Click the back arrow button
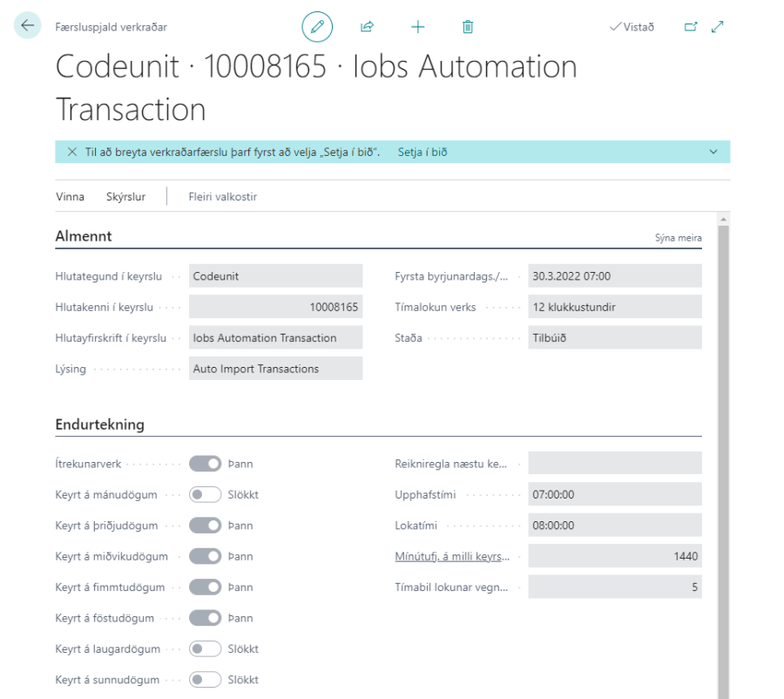 pos(28,26)
